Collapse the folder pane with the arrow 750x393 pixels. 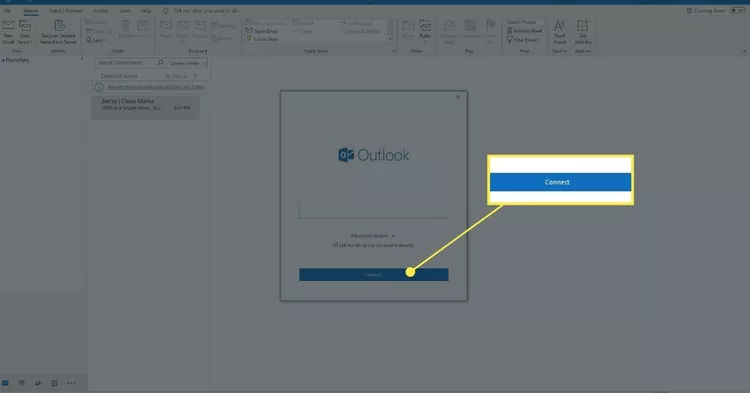(x=82, y=59)
